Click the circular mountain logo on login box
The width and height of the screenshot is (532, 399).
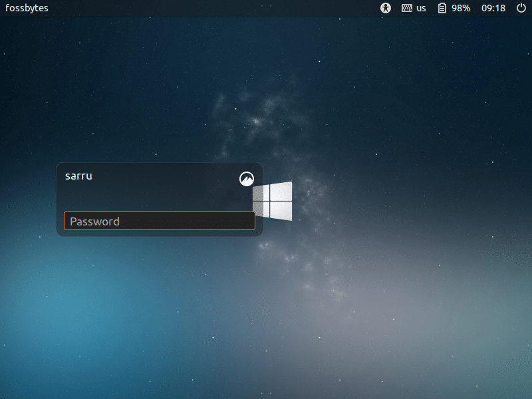click(247, 178)
